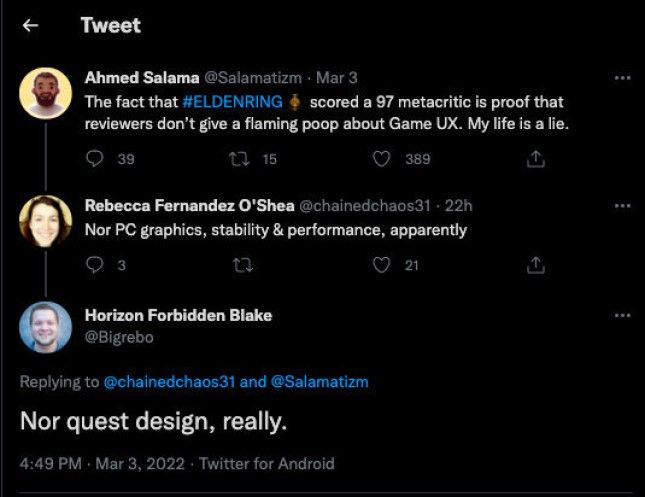View Horizon Forbidden Blake's profile avatar

click(x=46, y=327)
